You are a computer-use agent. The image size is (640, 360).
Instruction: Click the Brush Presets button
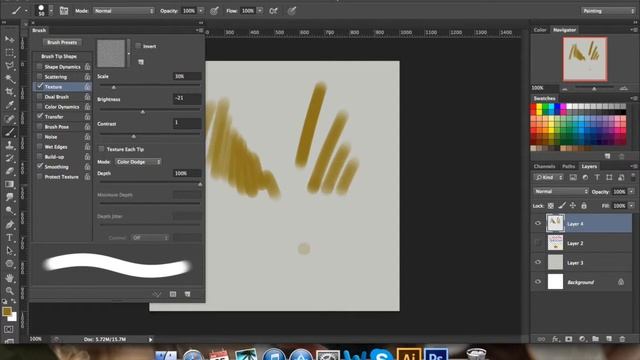pyautogui.click(x=62, y=42)
